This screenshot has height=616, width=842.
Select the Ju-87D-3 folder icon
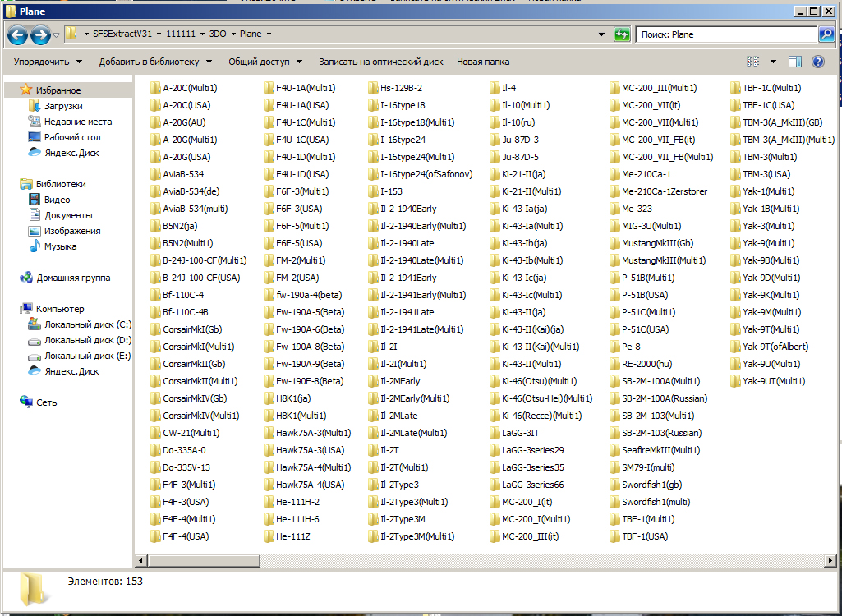point(494,140)
